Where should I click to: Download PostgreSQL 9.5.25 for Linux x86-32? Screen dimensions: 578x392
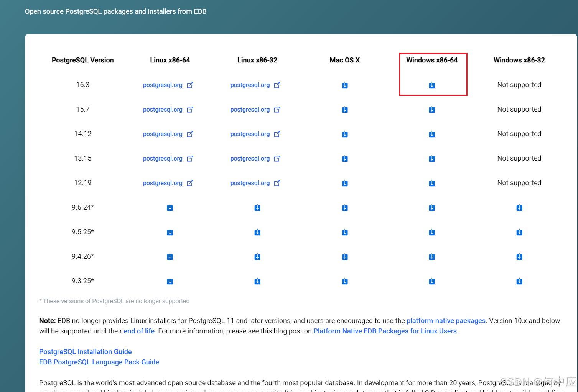click(x=257, y=232)
